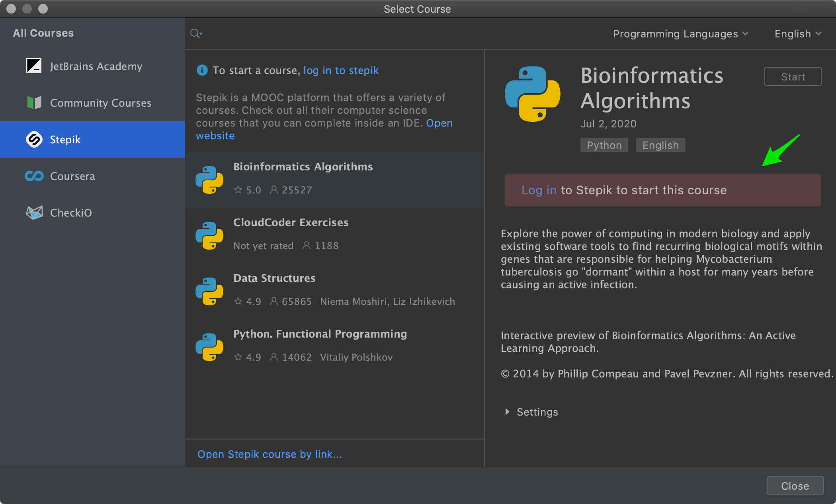Click the Stepik provider icon
Viewport: 836px width, 504px height.
(34, 139)
